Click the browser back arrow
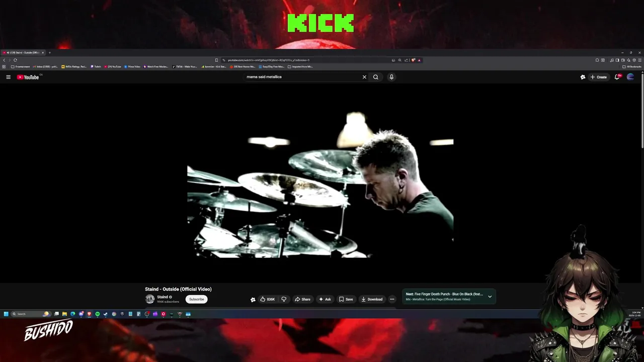Screen dimensions: 644x362 [x=4, y=60]
